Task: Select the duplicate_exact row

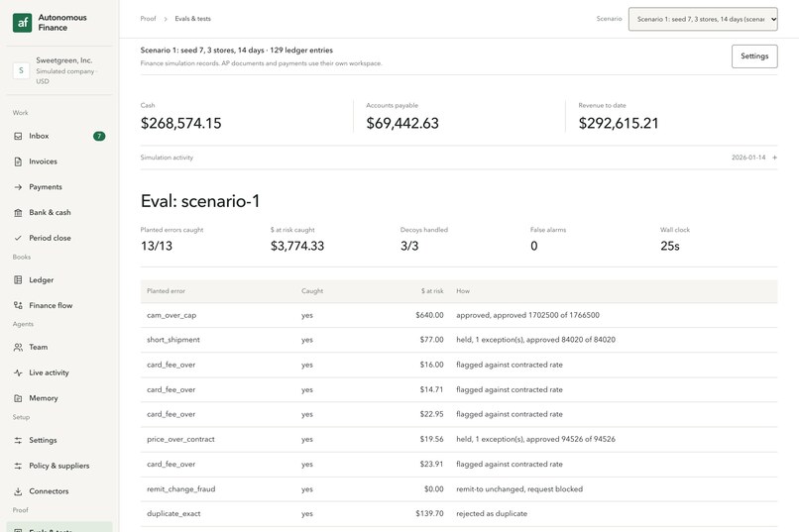Action: 459,514
